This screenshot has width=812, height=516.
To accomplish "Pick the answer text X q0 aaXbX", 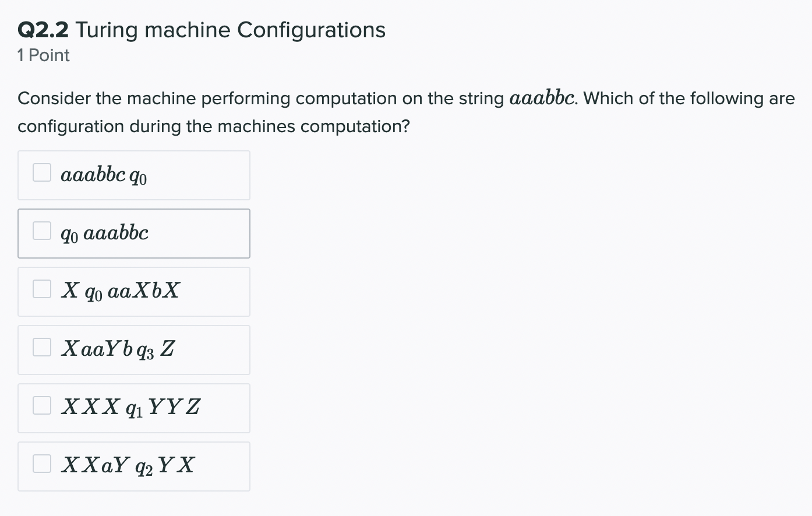I will coord(121,291).
